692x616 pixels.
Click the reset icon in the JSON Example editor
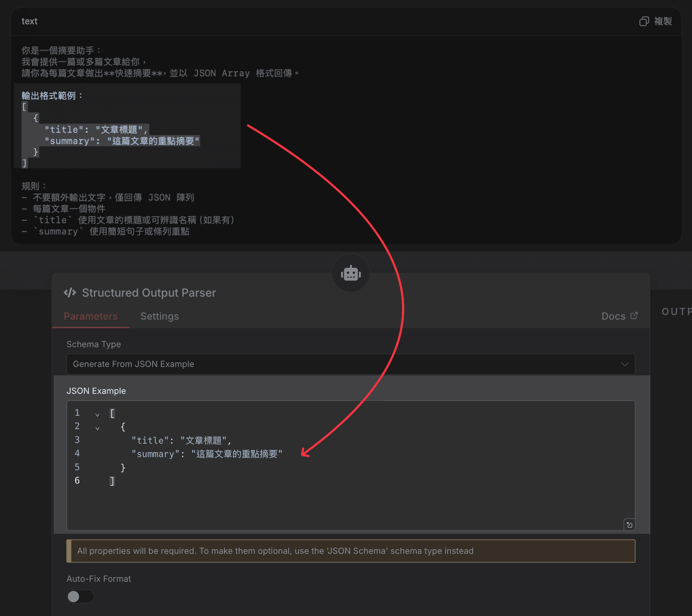pos(630,525)
